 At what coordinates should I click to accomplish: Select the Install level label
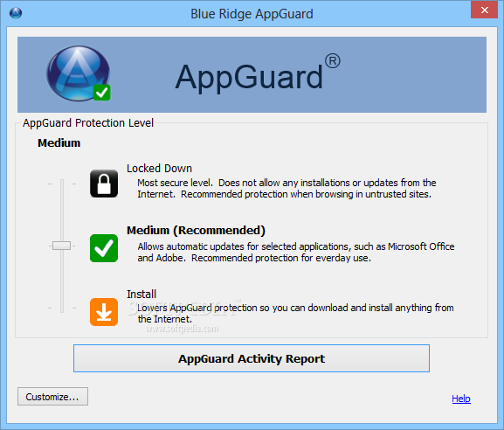tap(142, 294)
